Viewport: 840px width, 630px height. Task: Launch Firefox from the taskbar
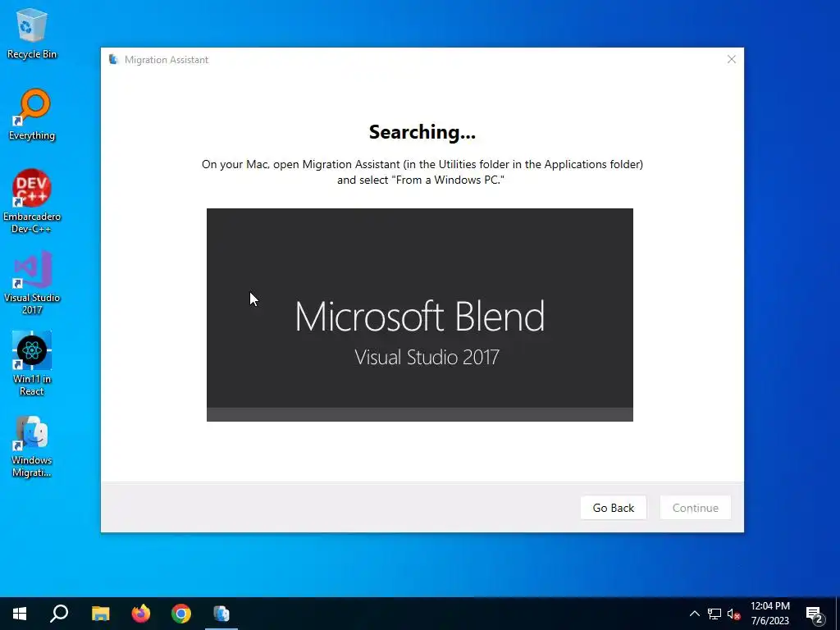pos(141,614)
